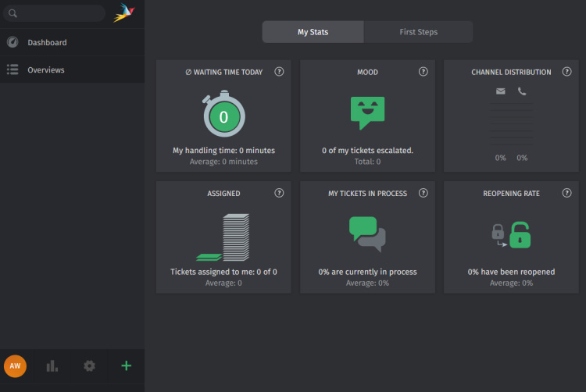Click the green plus to create new
The width and height of the screenshot is (586, 392).
(126, 365)
